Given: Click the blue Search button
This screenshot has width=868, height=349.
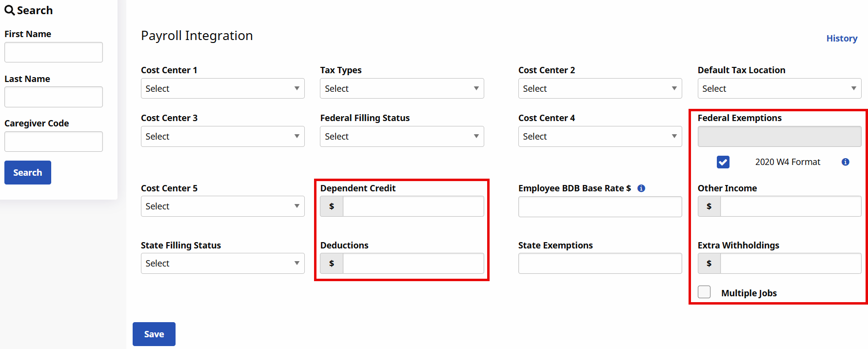Looking at the screenshot, I should pyautogui.click(x=28, y=173).
